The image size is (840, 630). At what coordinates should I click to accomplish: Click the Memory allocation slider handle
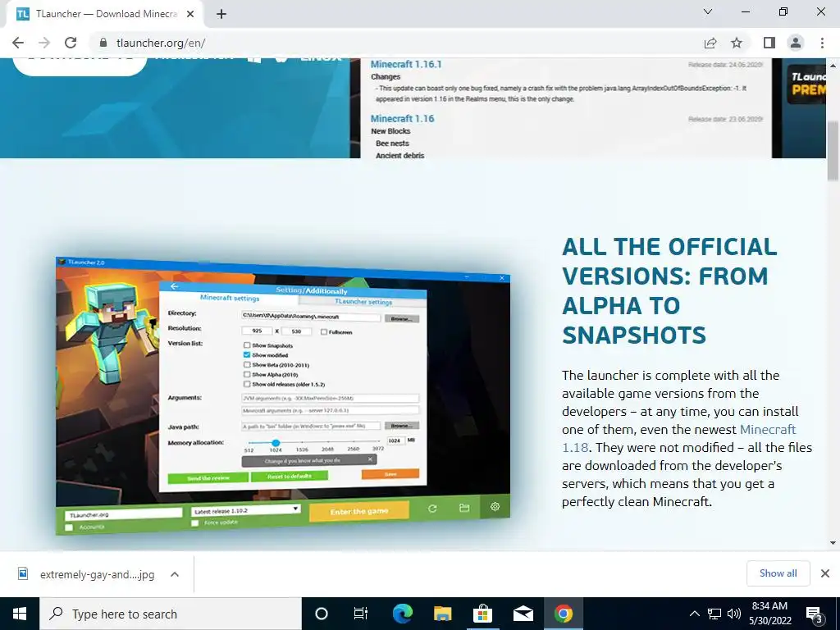tap(276, 443)
